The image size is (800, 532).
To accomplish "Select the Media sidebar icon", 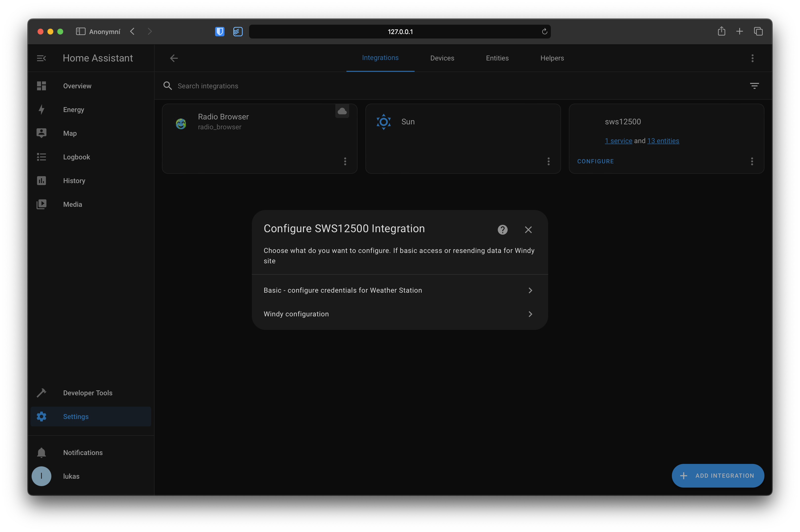I will (x=41, y=204).
